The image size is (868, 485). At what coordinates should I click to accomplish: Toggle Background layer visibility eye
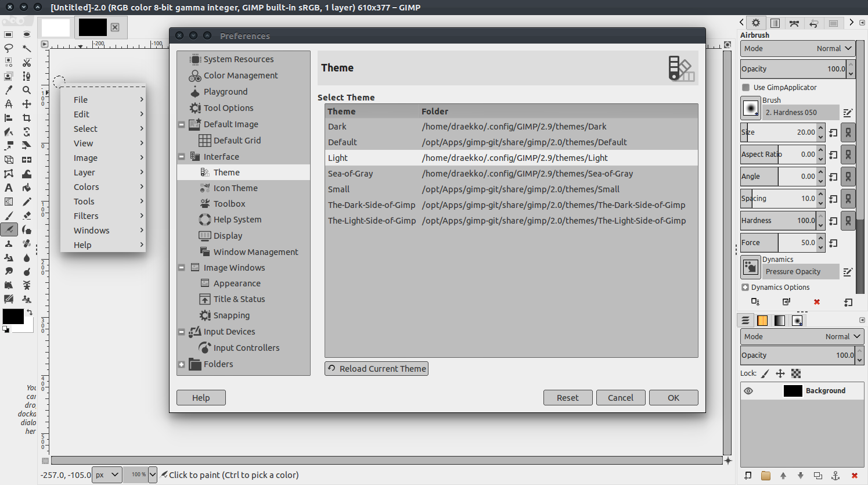coord(748,391)
